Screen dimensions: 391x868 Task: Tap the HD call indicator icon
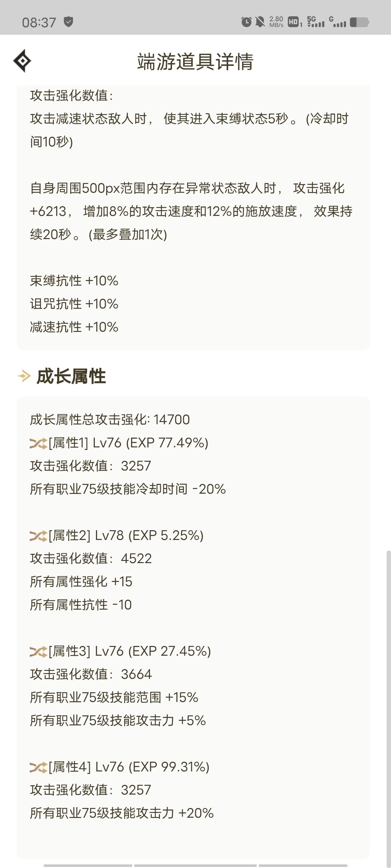[x=295, y=22]
